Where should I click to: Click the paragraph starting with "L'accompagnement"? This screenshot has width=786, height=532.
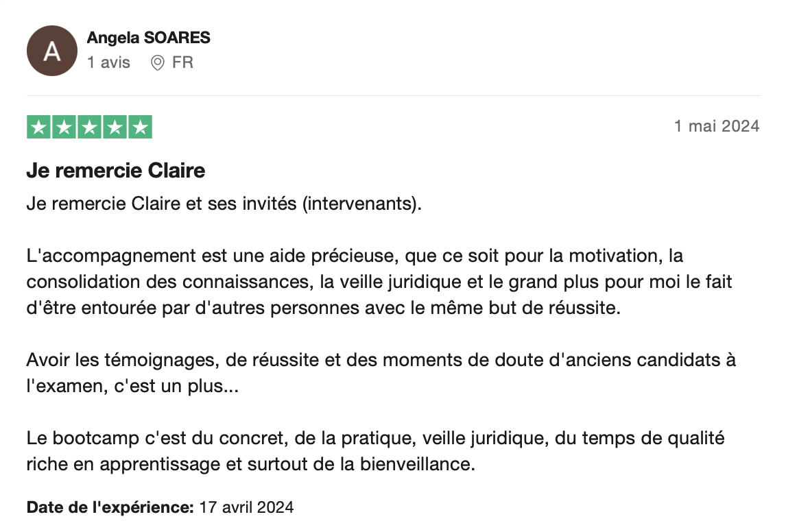point(354,282)
